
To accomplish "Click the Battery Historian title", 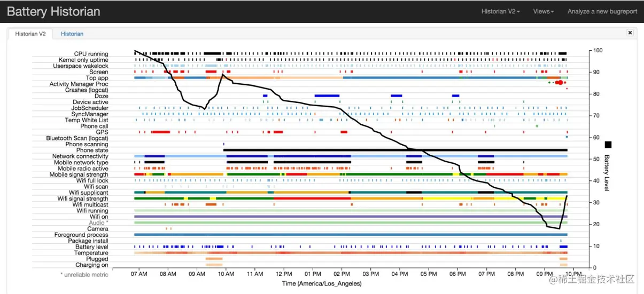I will pyautogui.click(x=53, y=11).
